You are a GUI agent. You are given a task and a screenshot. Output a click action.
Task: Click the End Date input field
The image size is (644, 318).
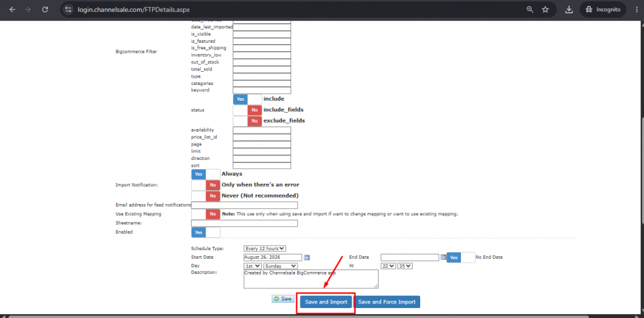[410, 258]
